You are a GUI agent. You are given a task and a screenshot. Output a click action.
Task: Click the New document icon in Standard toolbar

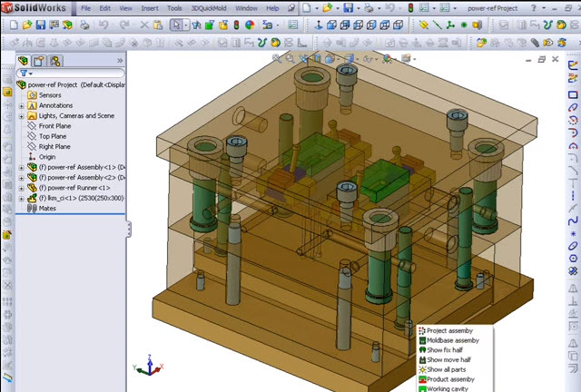14,24
